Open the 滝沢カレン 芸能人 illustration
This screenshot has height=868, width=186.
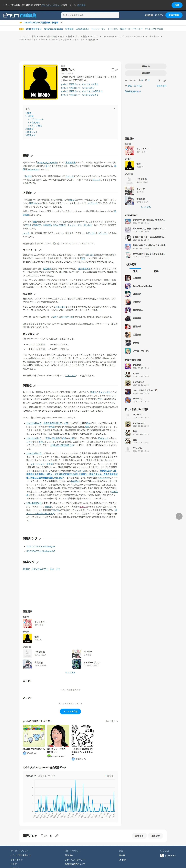[x=58, y=736]
